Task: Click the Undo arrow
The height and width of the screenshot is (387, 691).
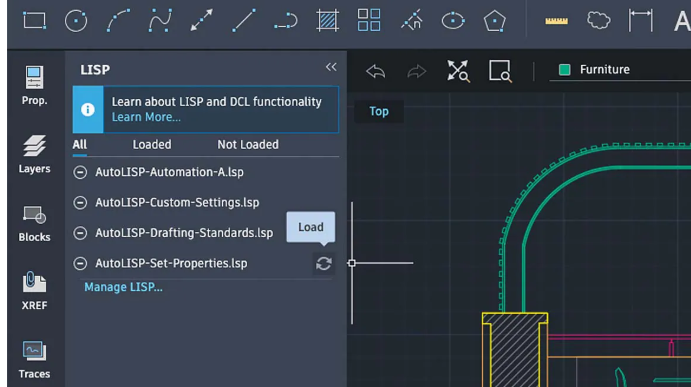Action: click(x=375, y=71)
